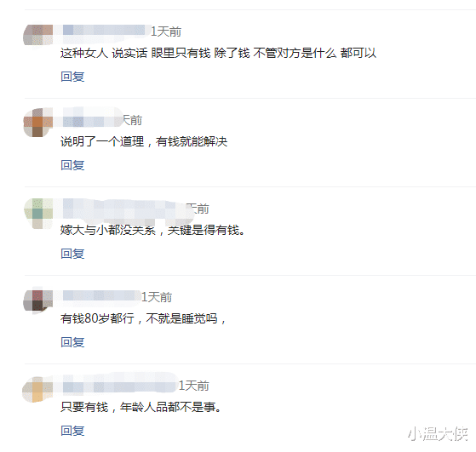This screenshot has width=476, height=452.
Task: Open yellow avatar of the fifth commenter
Action: 37,389
